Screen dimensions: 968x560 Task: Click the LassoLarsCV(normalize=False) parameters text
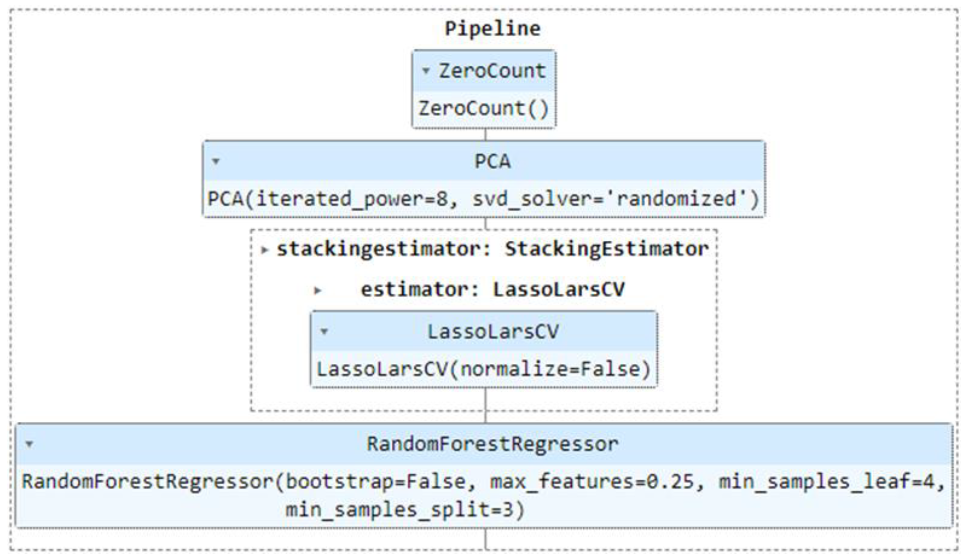(x=483, y=369)
